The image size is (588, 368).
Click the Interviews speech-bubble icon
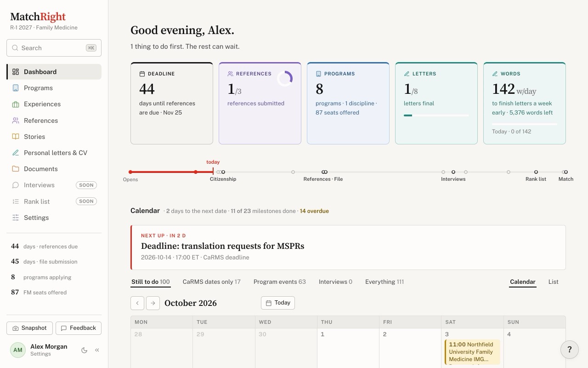(16, 185)
